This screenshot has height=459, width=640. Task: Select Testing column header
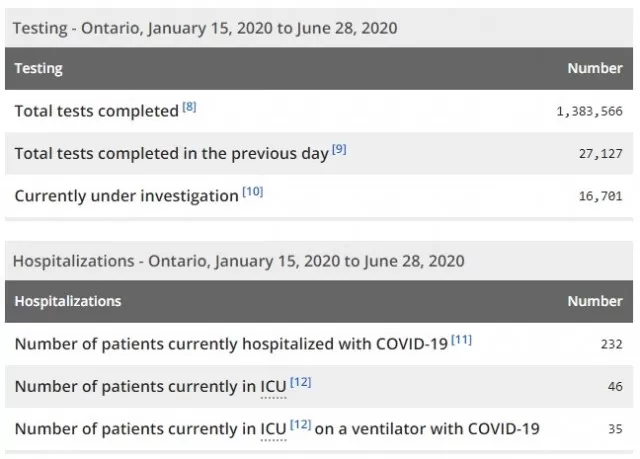[39, 68]
